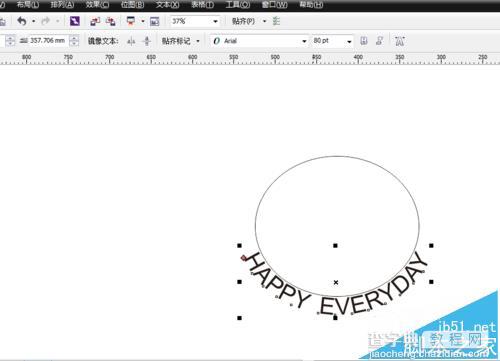Click the Undo arrow icon
This screenshot has height=361, width=500.
click(22, 21)
